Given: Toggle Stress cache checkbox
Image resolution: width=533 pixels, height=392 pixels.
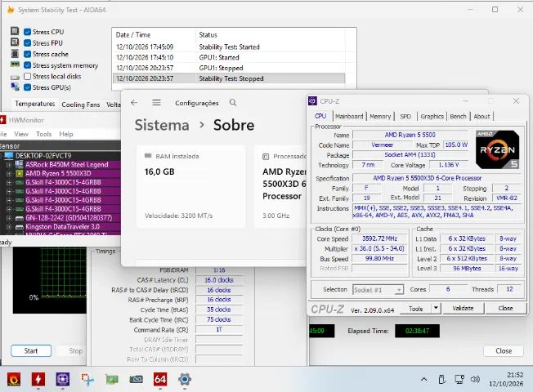Looking at the screenshot, I should tap(28, 54).
